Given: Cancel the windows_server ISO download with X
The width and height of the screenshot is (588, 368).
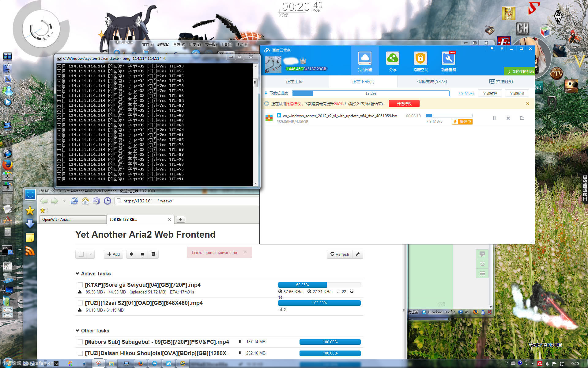Looking at the screenshot, I should [x=508, y=118].
